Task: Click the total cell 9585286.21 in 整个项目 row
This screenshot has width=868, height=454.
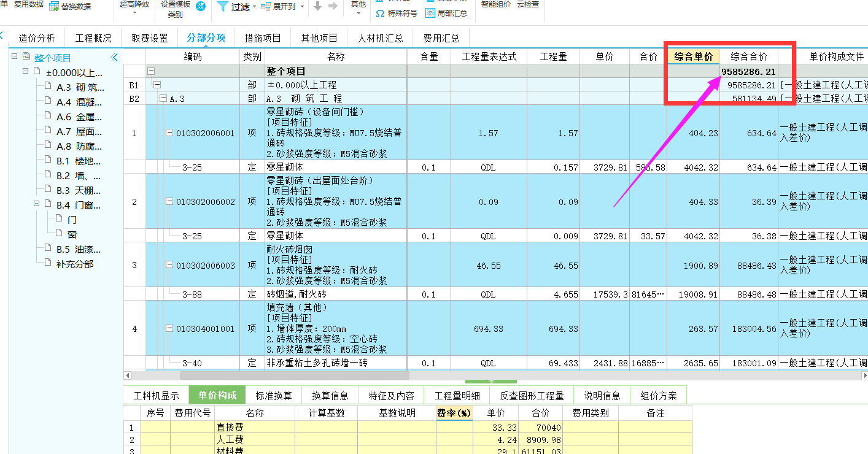Action: (749, 72)
